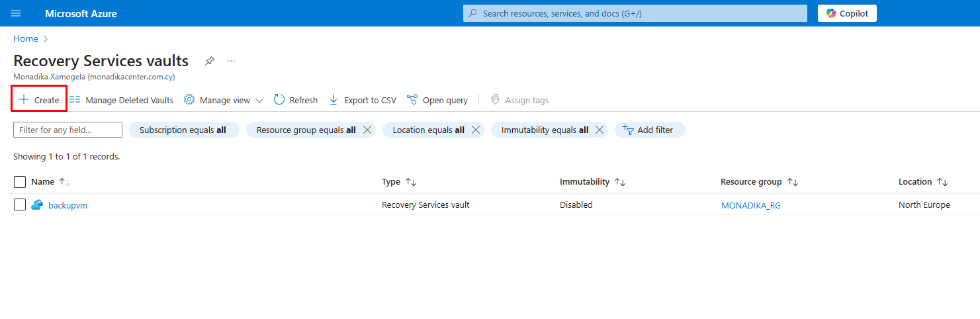Image resolution: width=980 pixels, height=319 pixels.
Task: Remove the Immutability filter
Action: point(600,130)
